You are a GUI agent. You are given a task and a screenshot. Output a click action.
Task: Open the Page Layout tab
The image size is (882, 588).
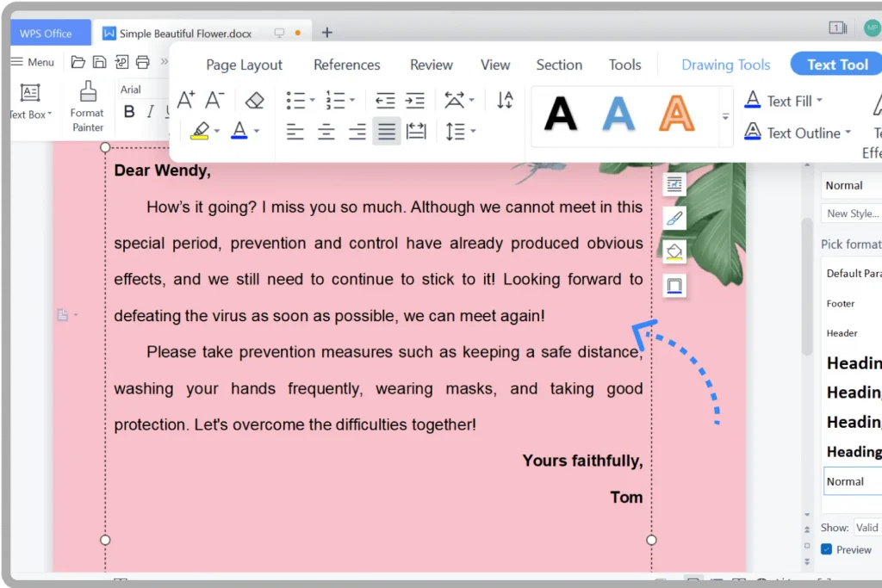245,65
